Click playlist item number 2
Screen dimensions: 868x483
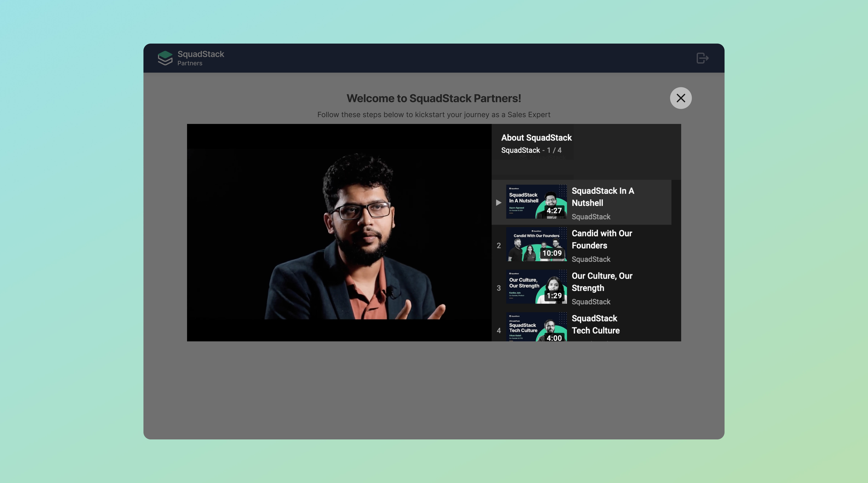tap(499, 246)
